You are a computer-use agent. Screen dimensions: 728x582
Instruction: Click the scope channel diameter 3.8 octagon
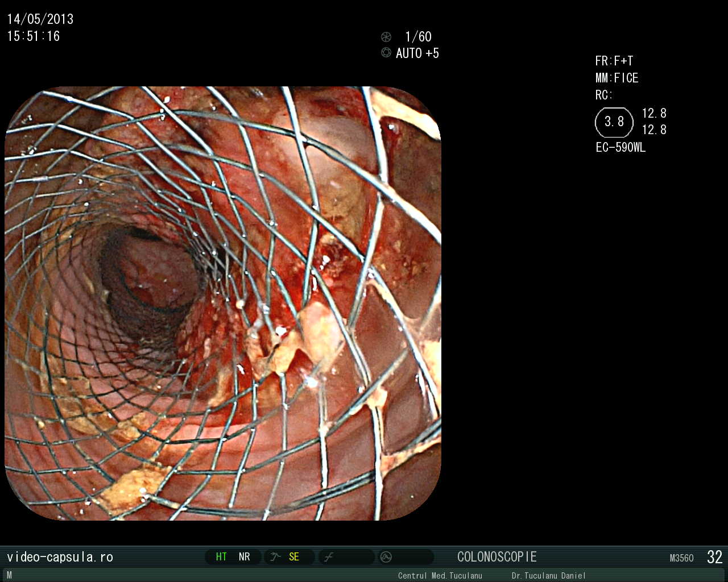tap(614, 122)
